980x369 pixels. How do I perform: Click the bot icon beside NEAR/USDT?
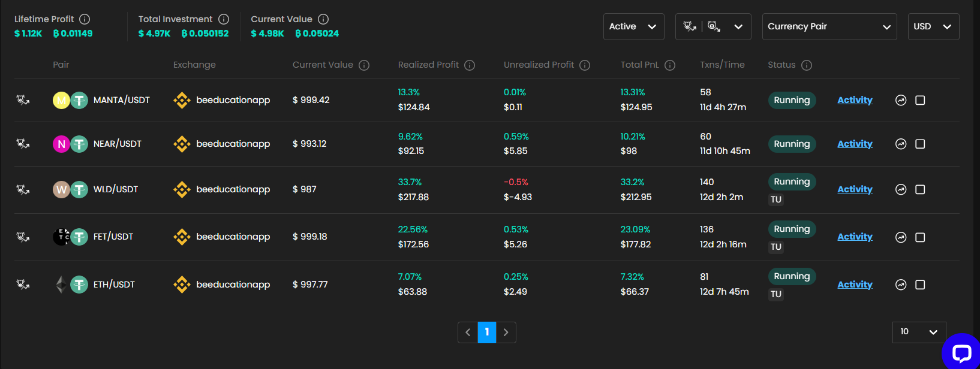click(23, 144)
